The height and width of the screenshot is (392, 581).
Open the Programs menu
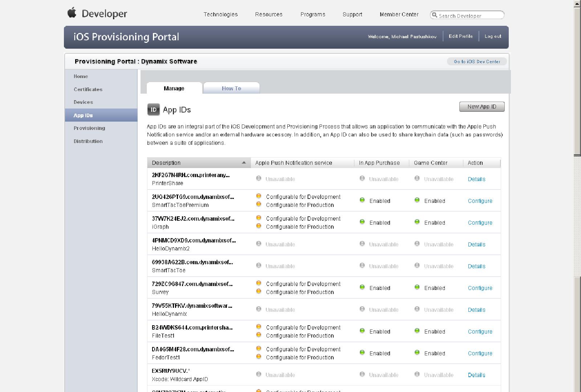(x=313, y=15)
